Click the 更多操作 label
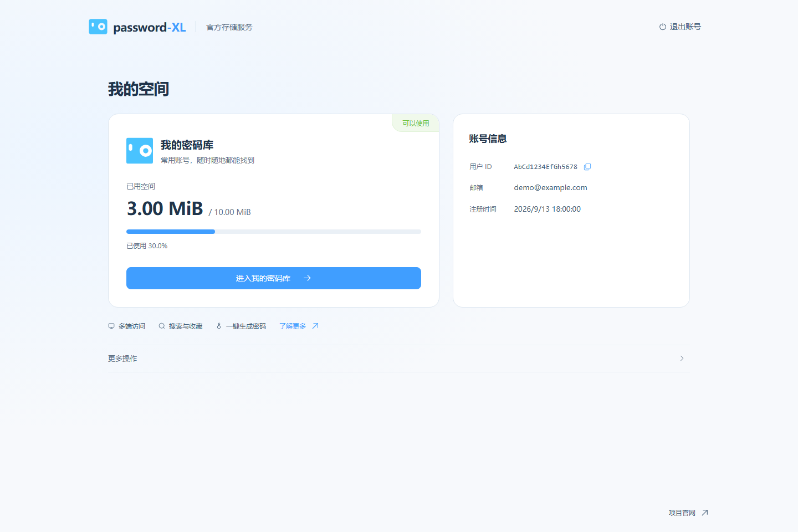This screenshot has height=532, width=798. 122,359
